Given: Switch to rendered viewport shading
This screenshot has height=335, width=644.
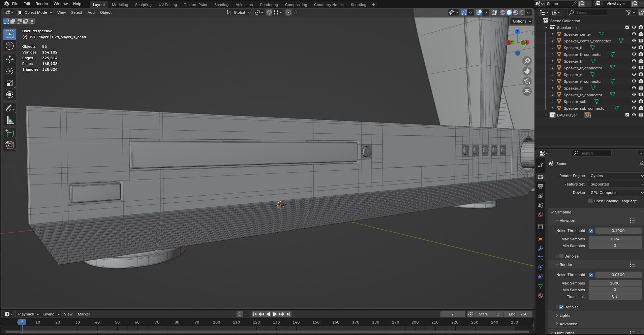Looking at the screenshot, I should coord(522,12).
